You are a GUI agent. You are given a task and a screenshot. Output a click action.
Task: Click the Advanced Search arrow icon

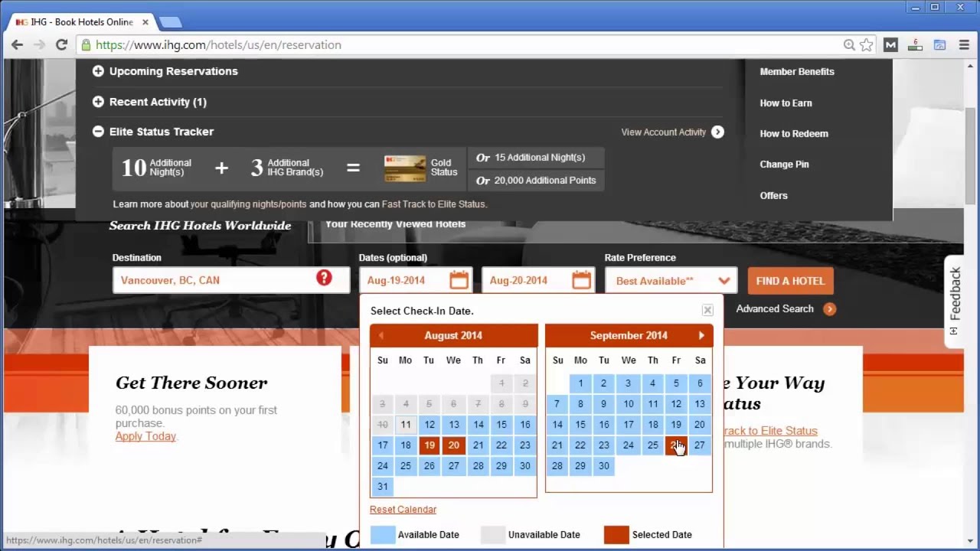[x=830, y=309]
